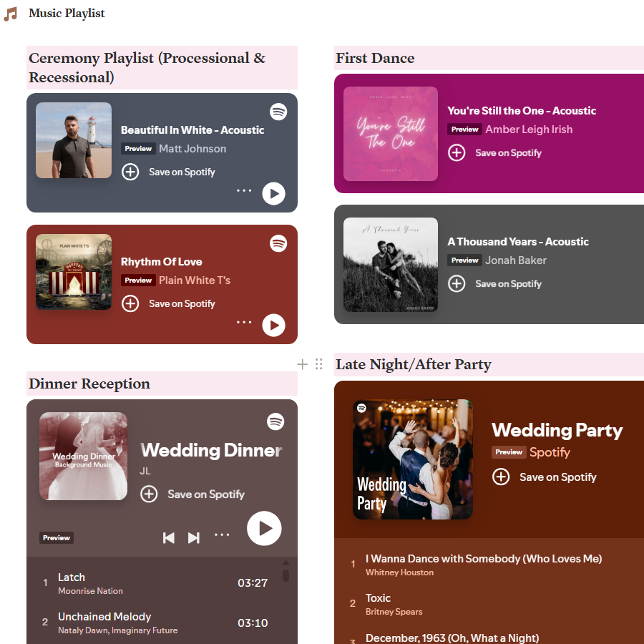Play Beautiful In White - Acoustic track
644x644 pixels.
click(x=273, y=193)
